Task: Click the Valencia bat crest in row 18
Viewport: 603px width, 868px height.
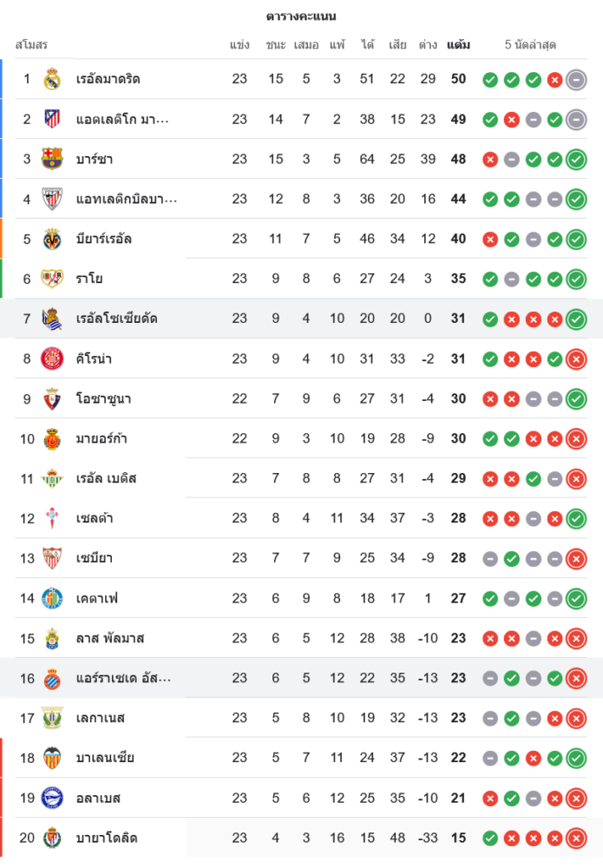Action: (x=52, y=759)
